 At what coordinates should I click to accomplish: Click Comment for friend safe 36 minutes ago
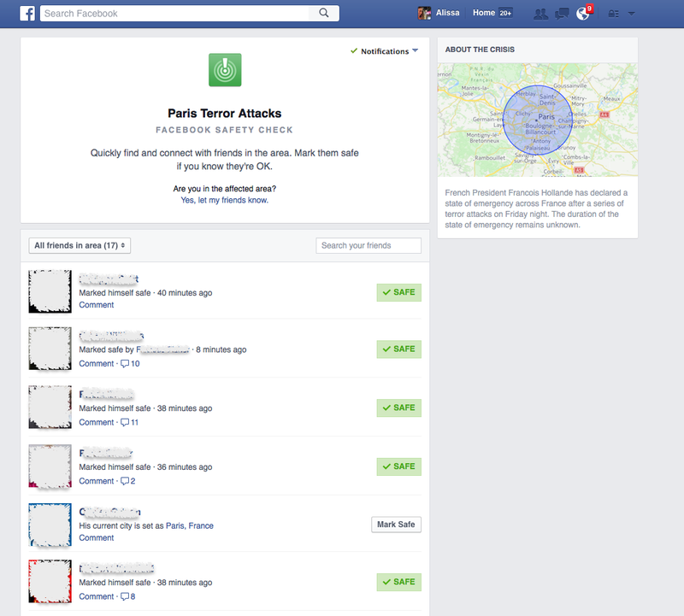coord(97,481)
